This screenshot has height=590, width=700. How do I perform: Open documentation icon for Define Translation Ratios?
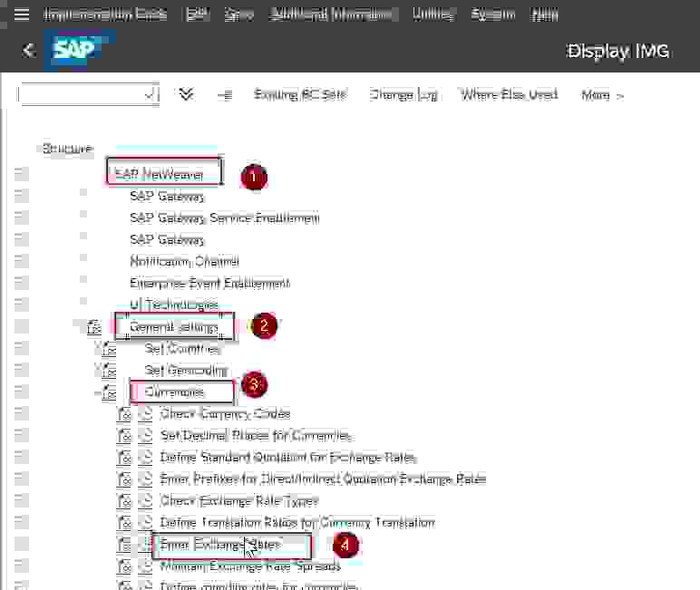pos(124,523)
